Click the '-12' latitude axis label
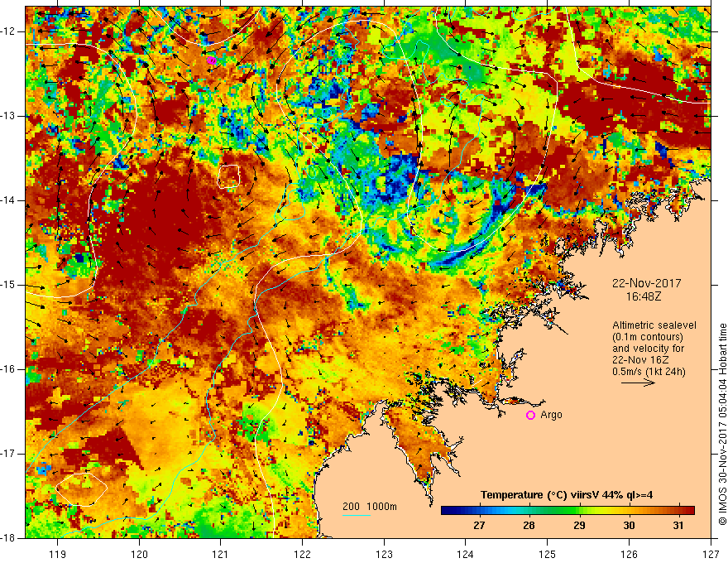 (8, 31)
